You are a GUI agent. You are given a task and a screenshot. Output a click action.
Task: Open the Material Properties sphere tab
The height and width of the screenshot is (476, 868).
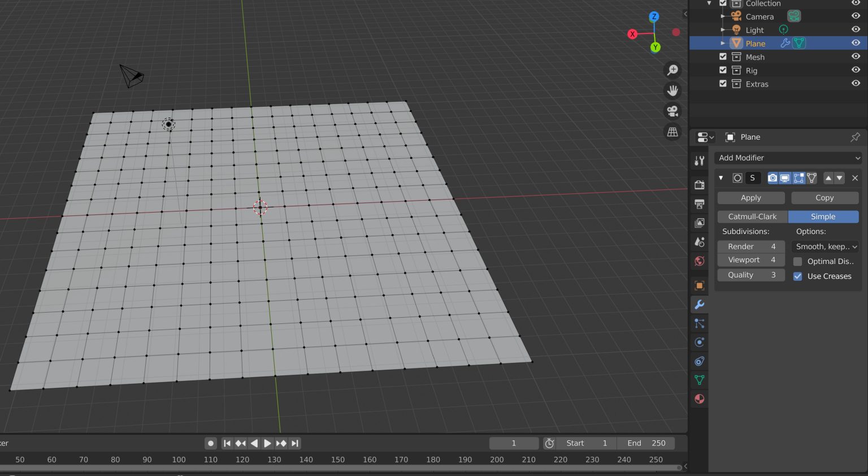(699, 399)
